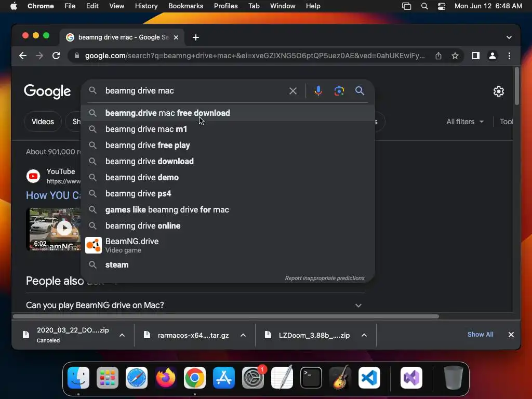Open the Window menu

[x=283, y=6]
